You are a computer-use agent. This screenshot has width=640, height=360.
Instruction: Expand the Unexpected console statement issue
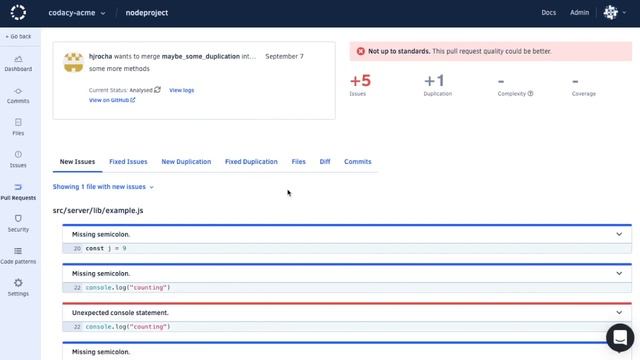619,313
